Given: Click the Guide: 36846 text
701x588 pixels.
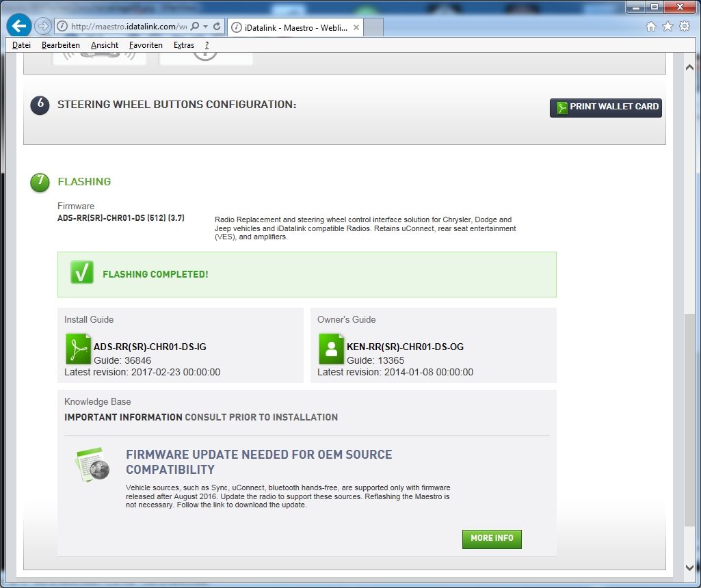Looking at the screenshot, I should [x=122, y=360].
